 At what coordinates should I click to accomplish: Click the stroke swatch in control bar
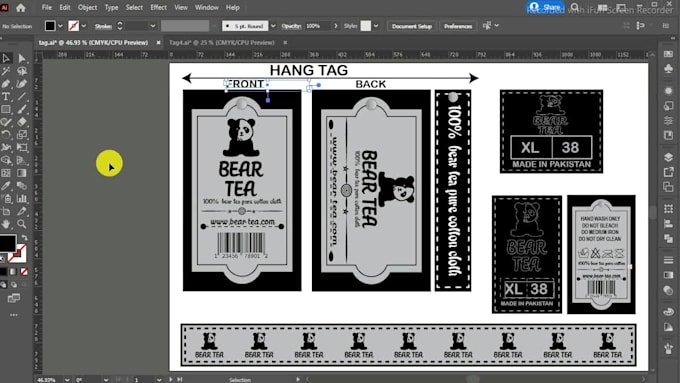click(x=74, y=26)
